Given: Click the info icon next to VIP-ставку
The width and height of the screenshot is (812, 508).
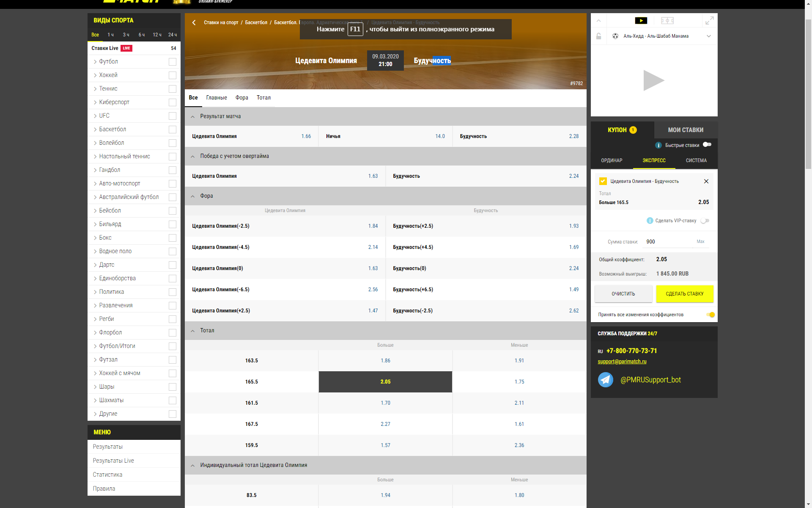Looking at the screenshot, I should [650, 221].
